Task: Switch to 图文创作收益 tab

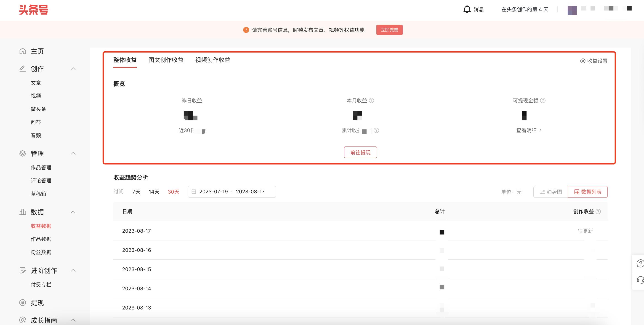Action: 166,60
